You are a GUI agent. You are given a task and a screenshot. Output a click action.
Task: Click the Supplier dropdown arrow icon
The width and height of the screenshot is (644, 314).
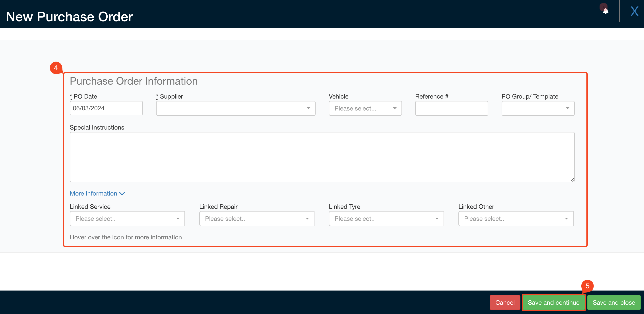click(308, 108)
